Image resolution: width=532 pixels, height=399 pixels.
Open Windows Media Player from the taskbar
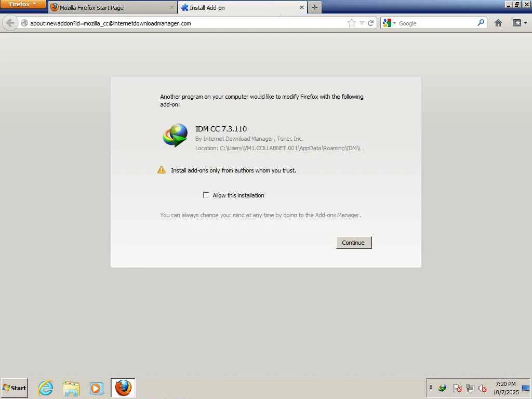point(96,388)
